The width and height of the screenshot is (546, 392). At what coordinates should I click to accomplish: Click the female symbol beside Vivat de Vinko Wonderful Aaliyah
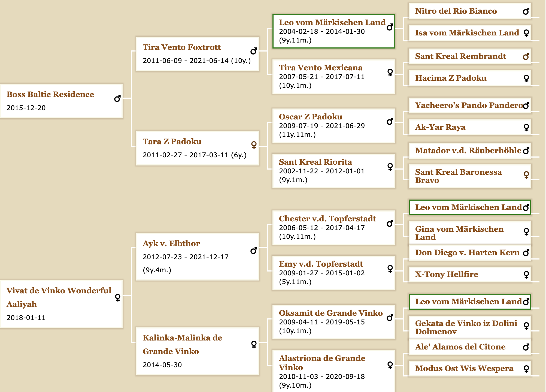(118, 297)
